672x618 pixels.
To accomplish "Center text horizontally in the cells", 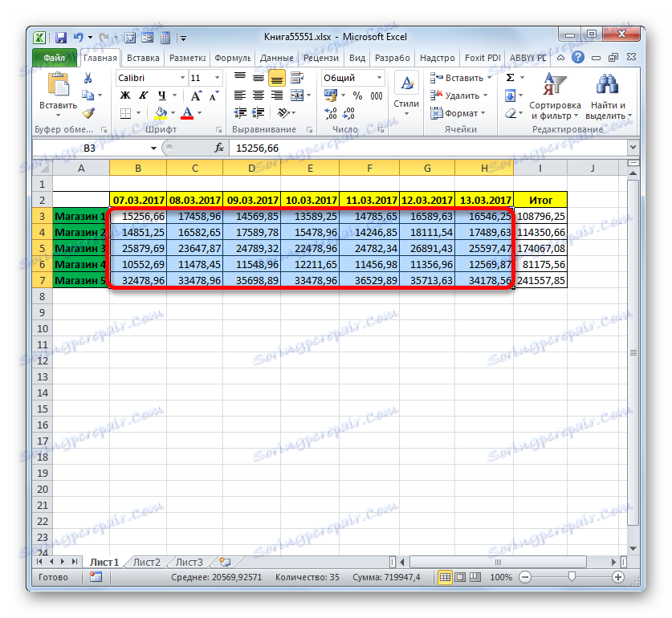I will tap(259, 96).
